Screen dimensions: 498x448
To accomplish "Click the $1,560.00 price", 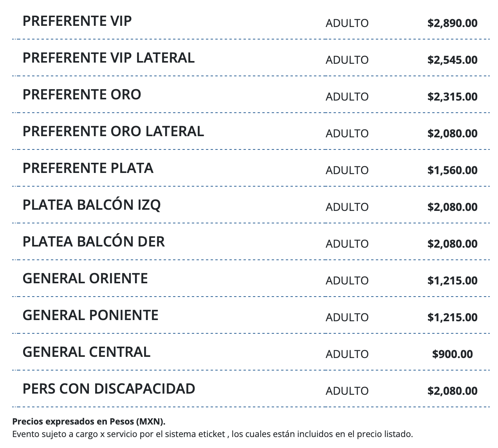I will pyautogui.click(x=452, y=170).
